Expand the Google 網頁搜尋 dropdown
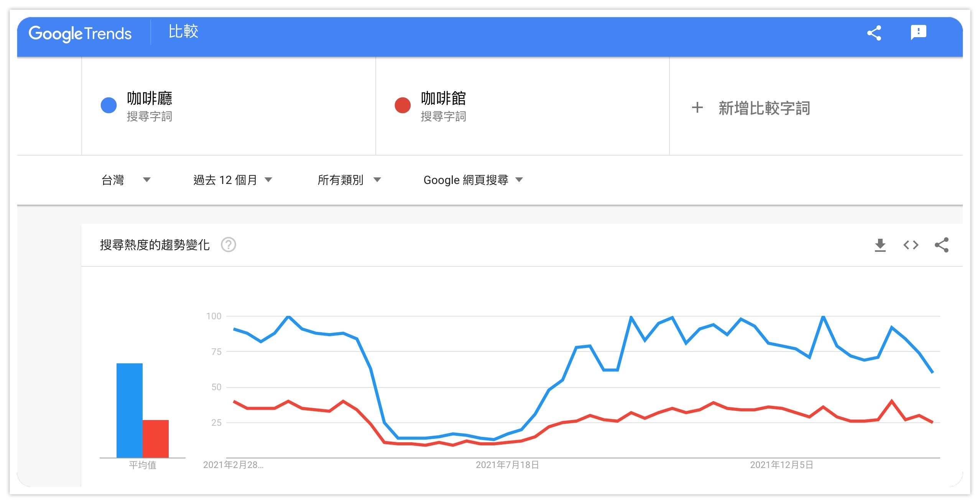 [473, 180]
